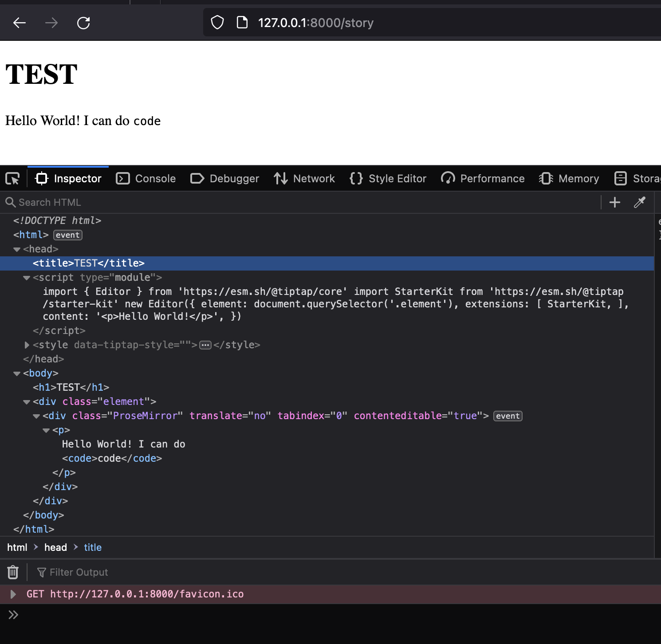Viewport: 661px width, 644px height.
Task: Open the shield tracking protection icon
Action: coord(217,22)
